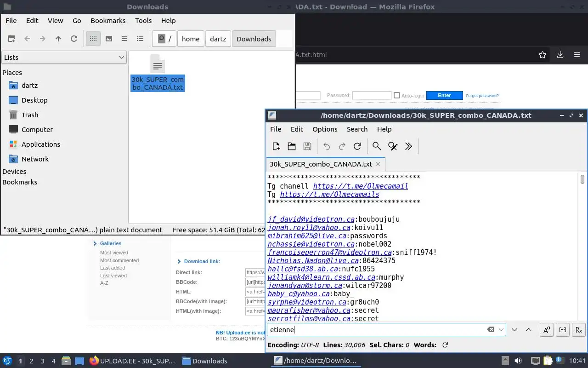Refresh word count in status bar
Screen dimensions: 588x368
click(x=445, y=345)
